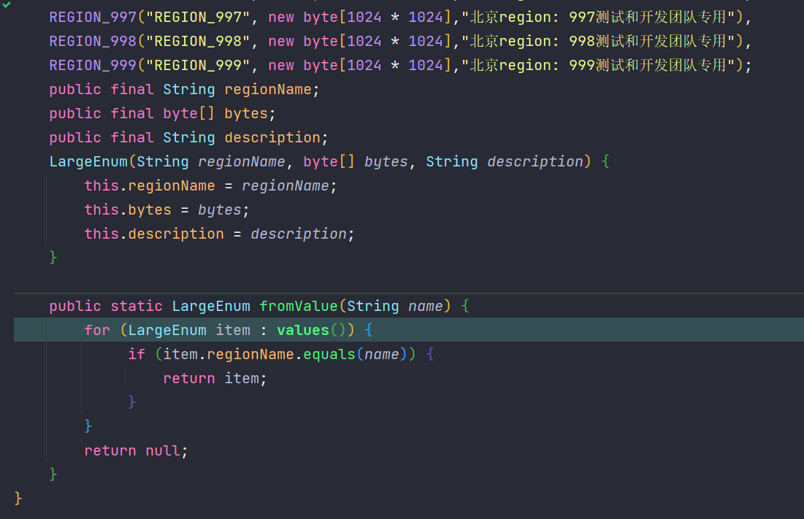804x519 pixels.
Task: Click the 'byte[] bytes' constructor parameter
Action: coord(355,162)
